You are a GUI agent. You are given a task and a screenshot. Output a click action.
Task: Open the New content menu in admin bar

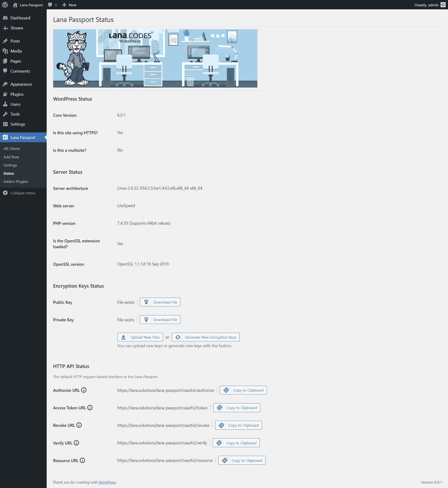click(x=69, y=5)
